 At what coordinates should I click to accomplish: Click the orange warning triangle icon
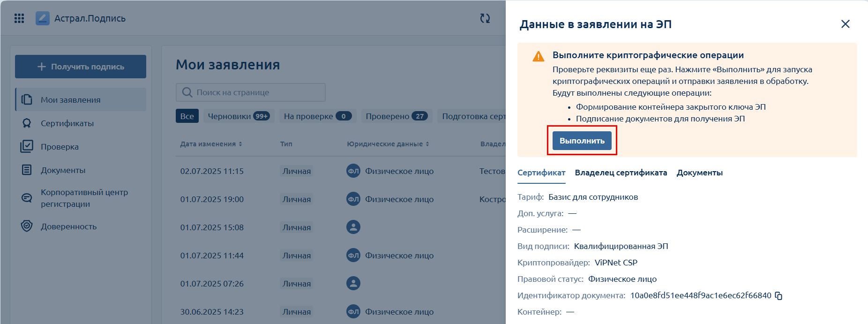click(539, 56)
